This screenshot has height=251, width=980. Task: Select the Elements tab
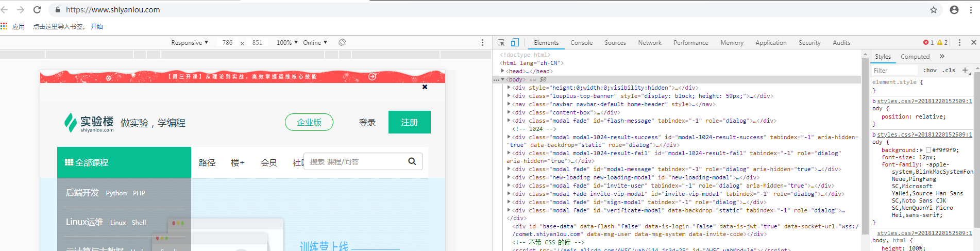click(546, 43)
